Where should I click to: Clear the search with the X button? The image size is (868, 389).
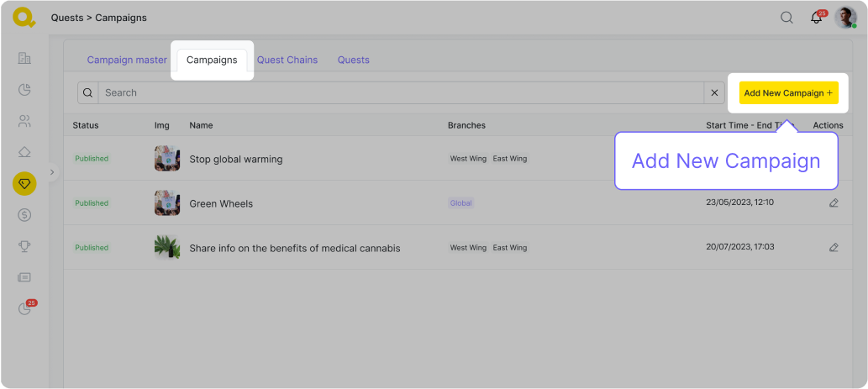coord(714,92)
